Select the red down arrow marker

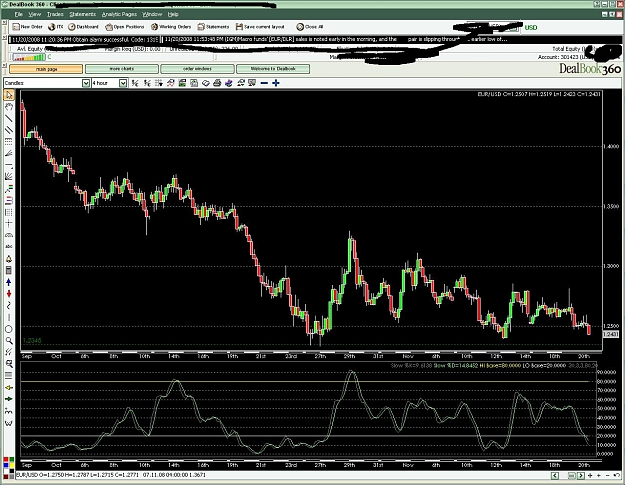click(x=9, y=294)
